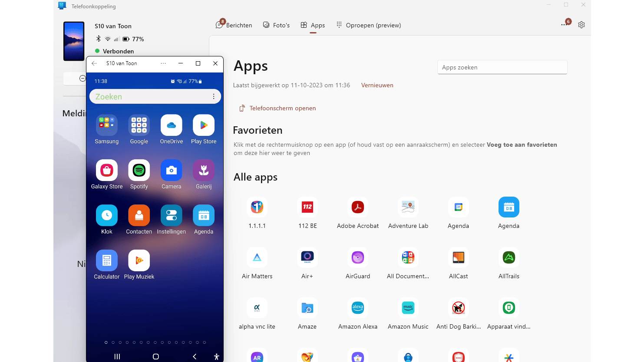644x362 pixels.
Task: Go back in the S10 van Toon window
Action: pos(95,63)
